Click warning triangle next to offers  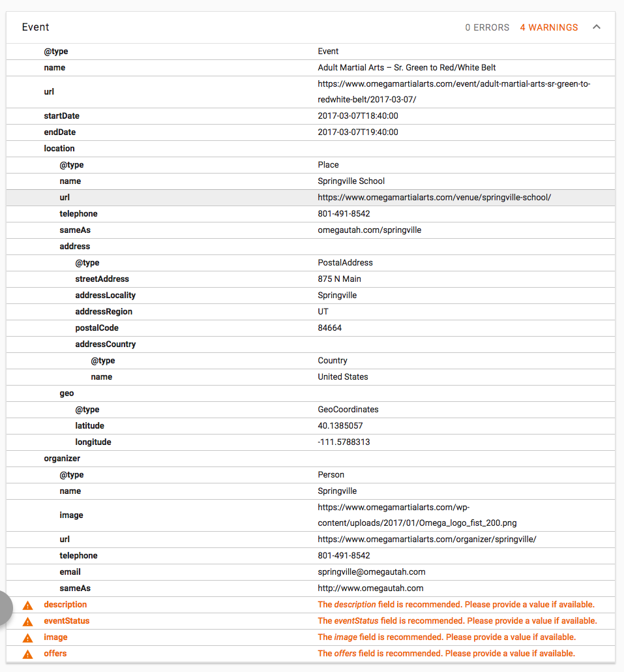pos(27,654)
